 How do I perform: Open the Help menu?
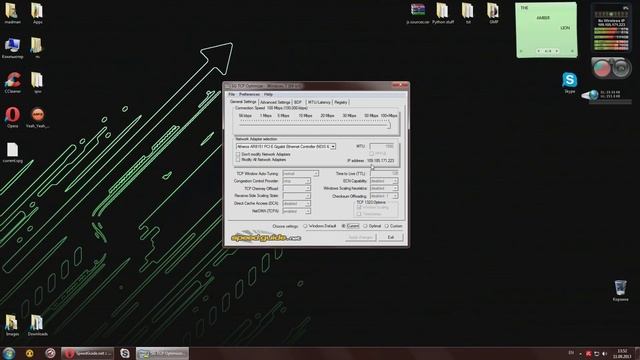tap(268, 94)
